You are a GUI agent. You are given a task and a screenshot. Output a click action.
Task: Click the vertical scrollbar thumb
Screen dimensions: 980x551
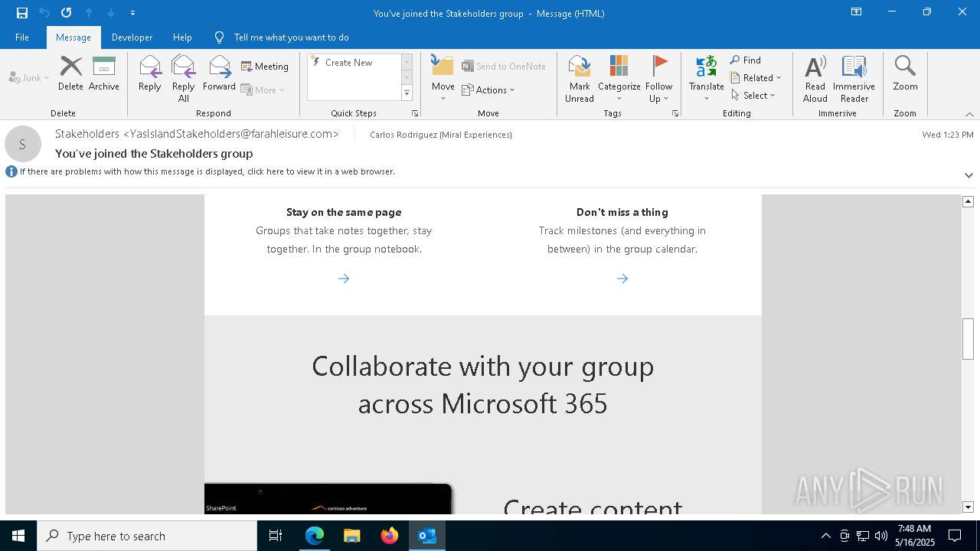[968, 338]
